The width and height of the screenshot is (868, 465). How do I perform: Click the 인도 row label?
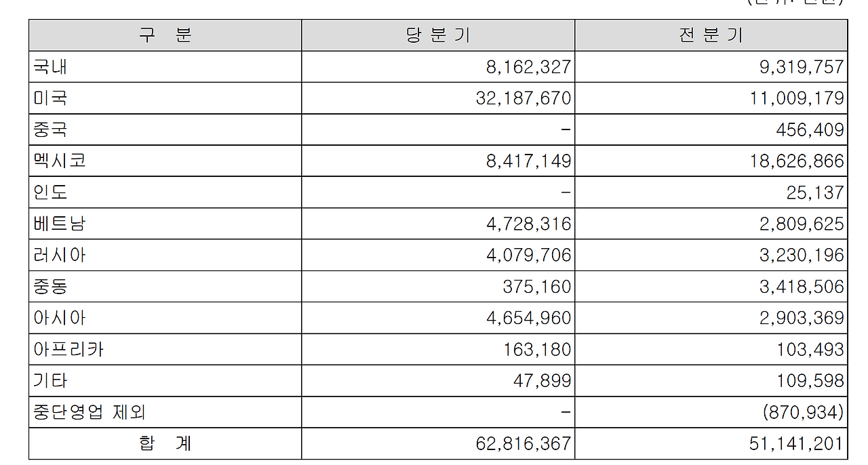click(50, 193)
